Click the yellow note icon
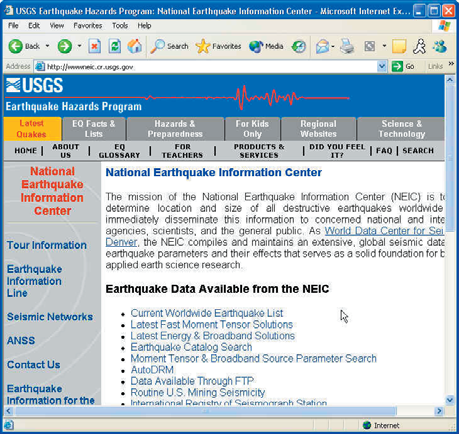The height and width of the screenshot is (434, 459). 399,46
